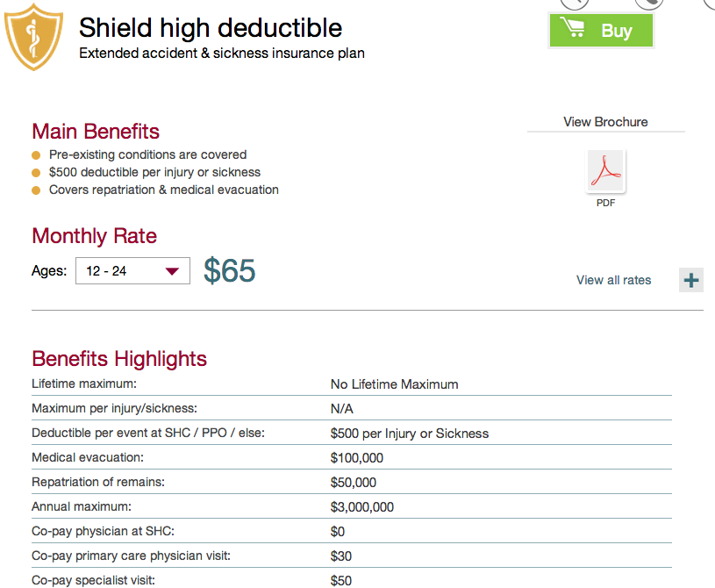715x588 pixels.
Task: Click the first partial circle icon above Buy
Action: 574,4
